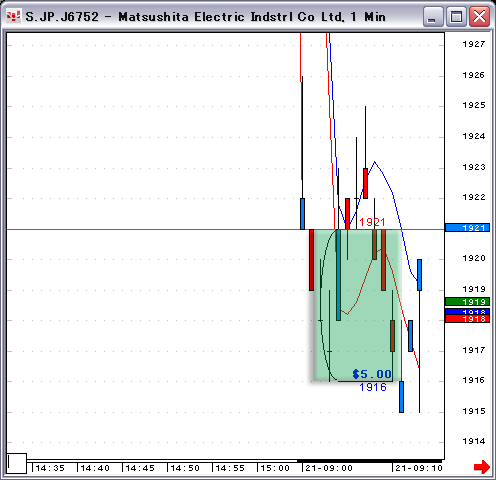Click the 14:35 time axis label
The width and height of the screenshot is (496, 480).
[50, 468]
